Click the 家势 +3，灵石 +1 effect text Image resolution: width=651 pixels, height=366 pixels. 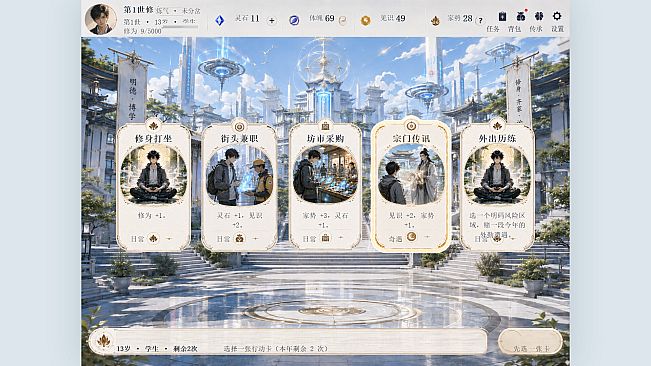(x=326, y=220)
